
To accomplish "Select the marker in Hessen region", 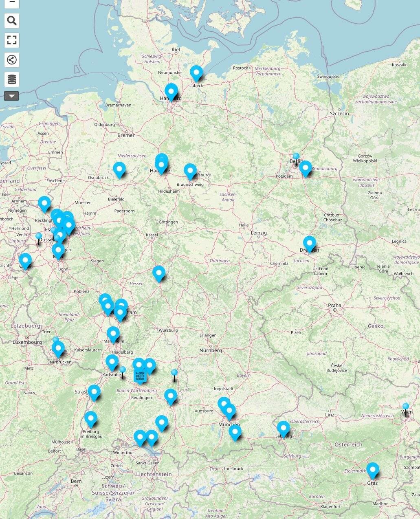I will point(159,273).
